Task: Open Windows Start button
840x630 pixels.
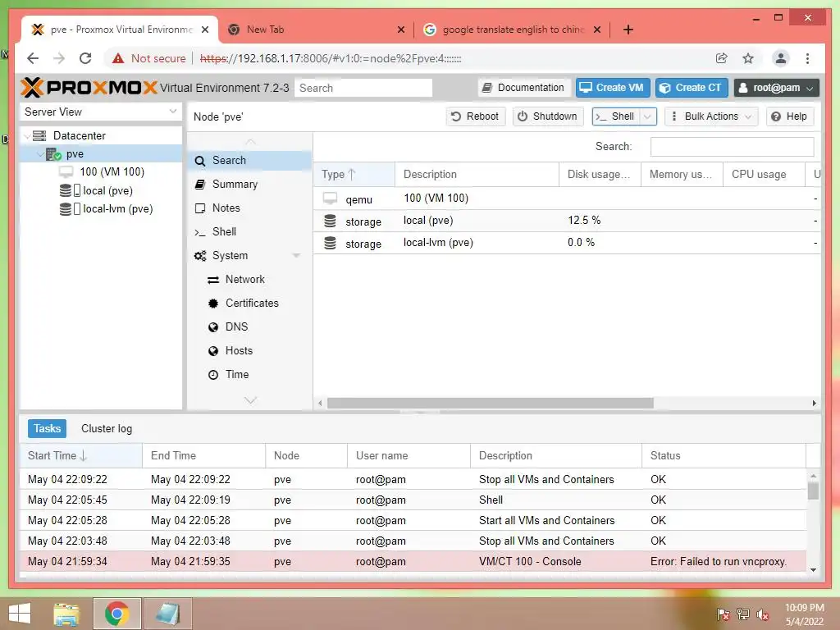Action: (x=20, y=614)
